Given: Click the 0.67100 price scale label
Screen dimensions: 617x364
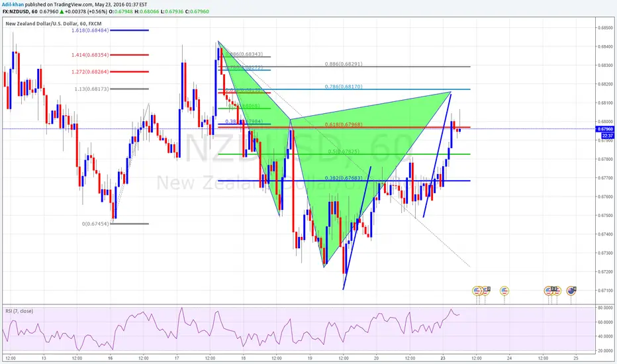Looking at the screenshot, I should coord(605,291).
